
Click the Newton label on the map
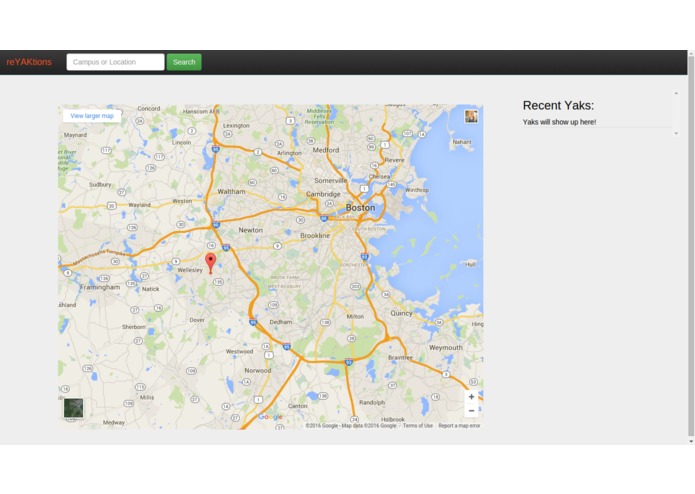(250, 230)
